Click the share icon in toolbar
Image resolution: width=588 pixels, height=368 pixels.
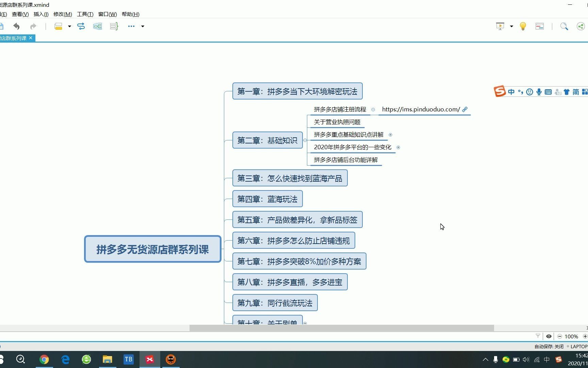coord(581,26)
